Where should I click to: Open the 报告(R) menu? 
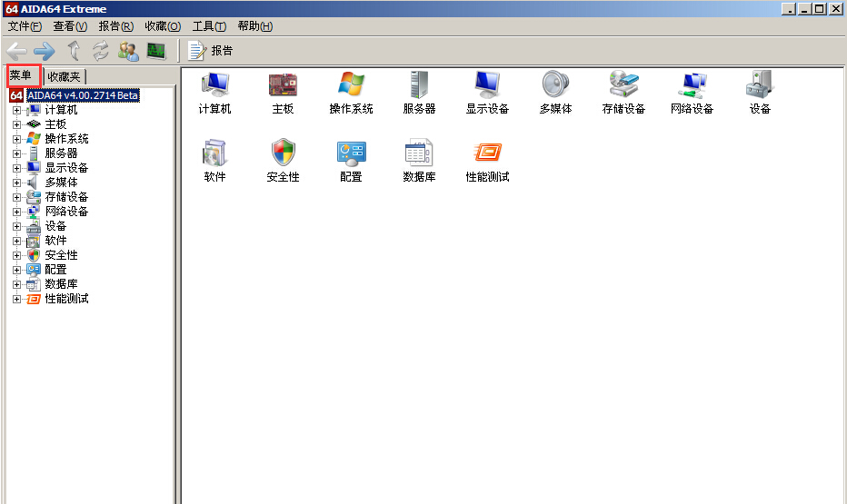click(115, 26)
